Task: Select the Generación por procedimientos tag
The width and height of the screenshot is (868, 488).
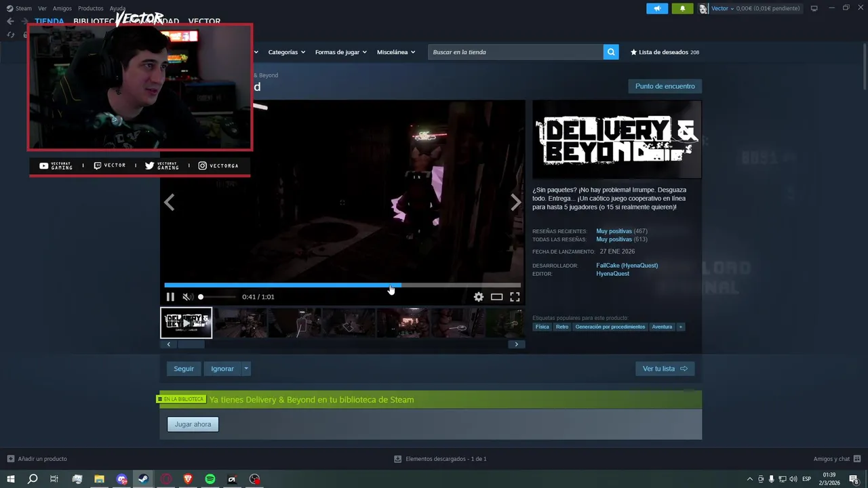Action: (x=610, y=327)
